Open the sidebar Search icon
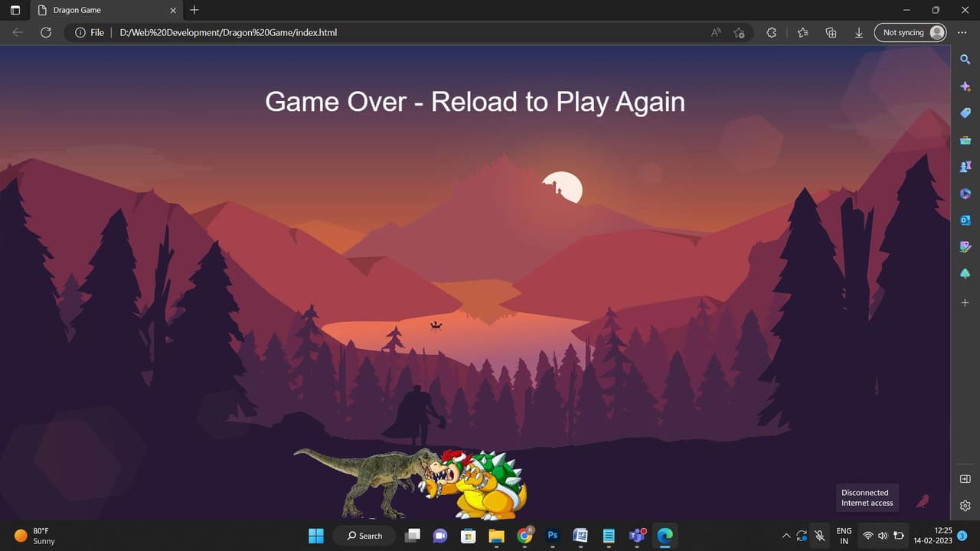The height and width of the screenshot is (551, 980). [965, 60]
